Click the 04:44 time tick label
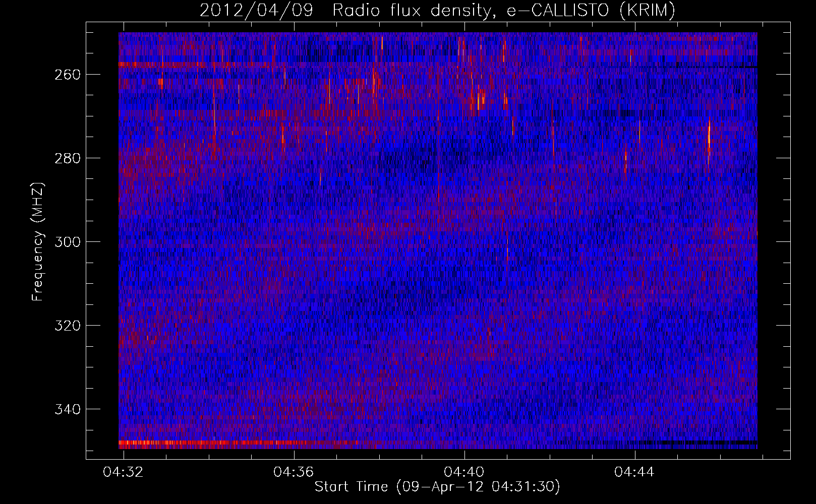Viewport: 816px width, 504px height. (634, 472)
